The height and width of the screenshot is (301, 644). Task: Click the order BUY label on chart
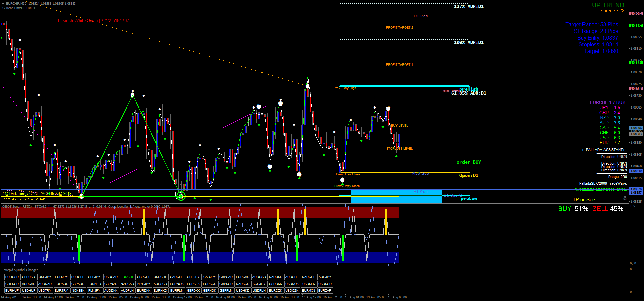click(x=469, y=162)
